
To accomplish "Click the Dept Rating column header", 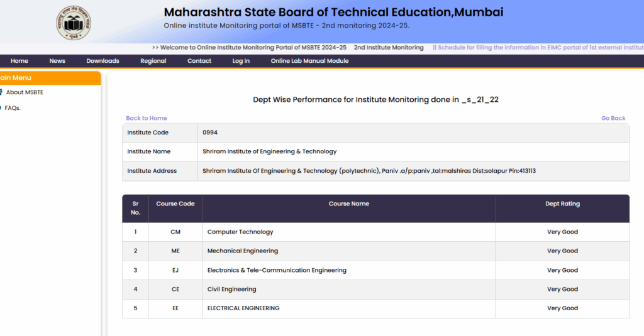I will (x=562, y=204).
